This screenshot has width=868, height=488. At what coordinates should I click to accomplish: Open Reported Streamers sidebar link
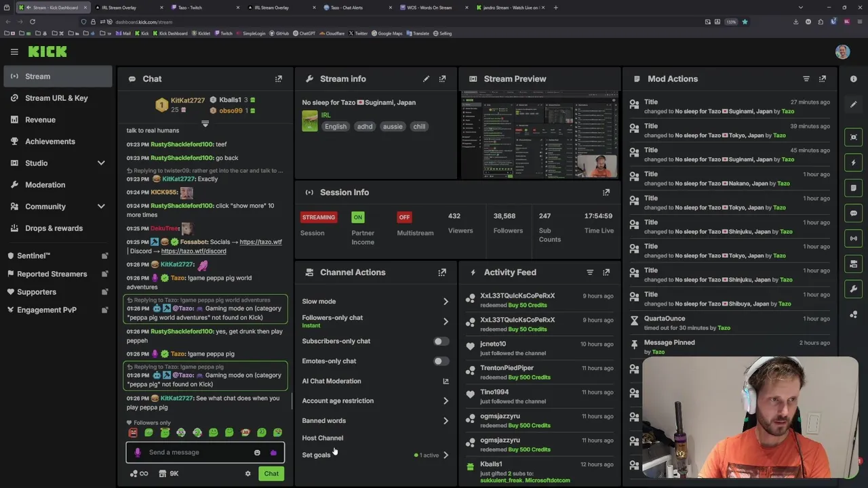click(104, 274)
